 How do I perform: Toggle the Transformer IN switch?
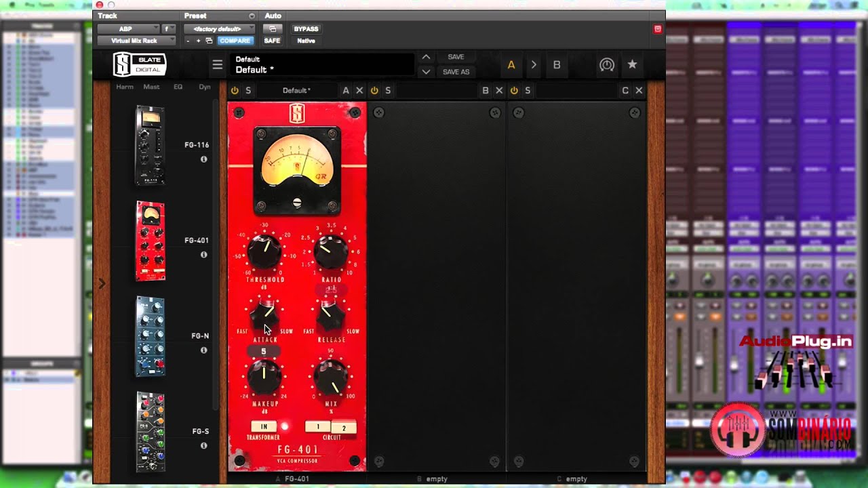pyautogui.click(x=264, y=426)
